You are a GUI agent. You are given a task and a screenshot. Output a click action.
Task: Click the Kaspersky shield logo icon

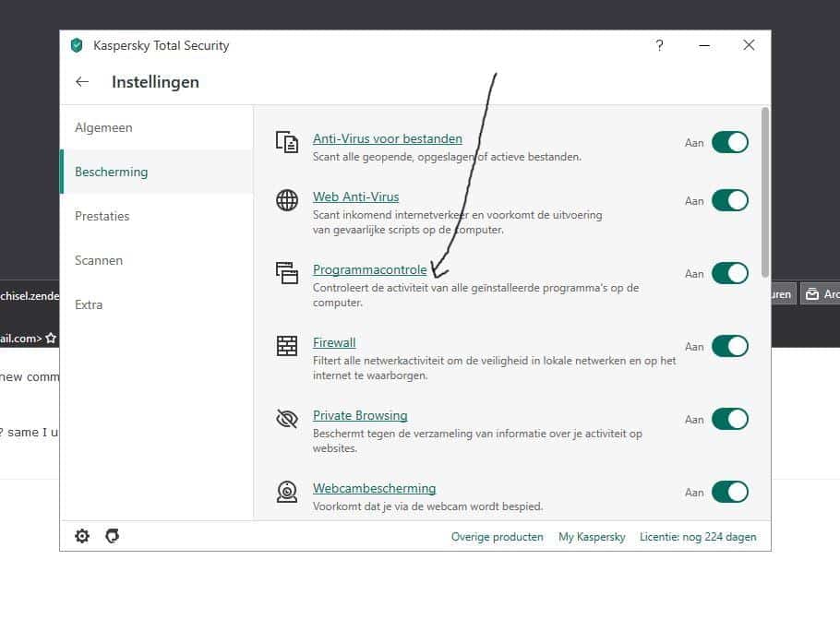[77, 45]
